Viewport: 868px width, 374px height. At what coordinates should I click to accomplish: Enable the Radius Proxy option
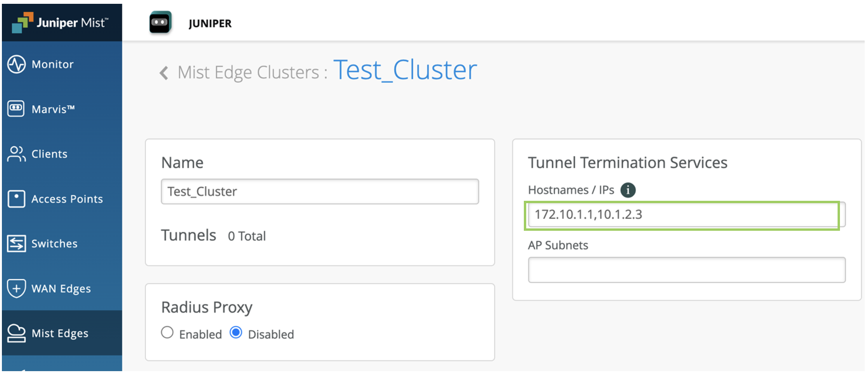click(x=167, y=332)
